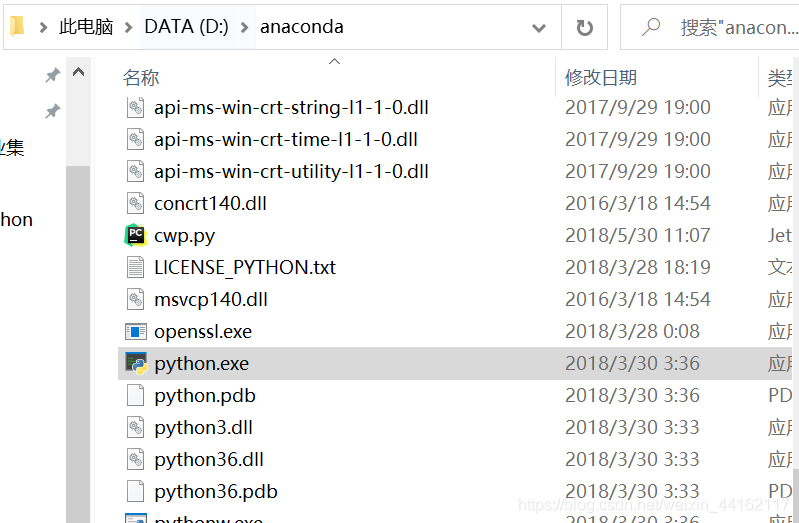
Task: Click the LICENSE_PYTHON.txt text file icon
Action: point(136,267)
